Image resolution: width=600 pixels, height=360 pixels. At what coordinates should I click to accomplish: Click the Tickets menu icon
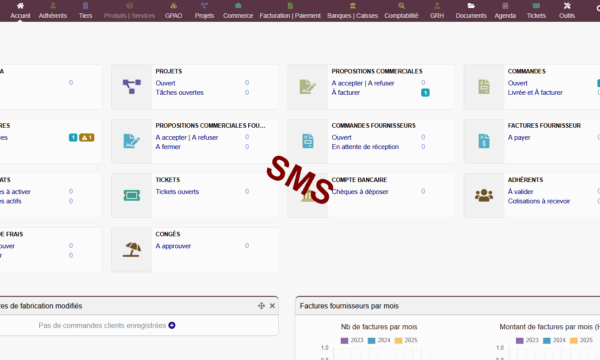(x=536, y=6)
